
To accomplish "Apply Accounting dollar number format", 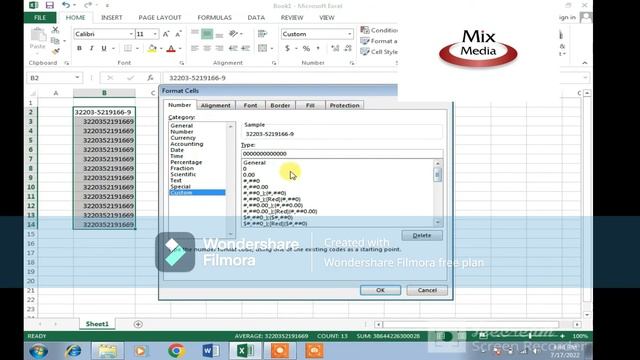I will pos(287,49).
